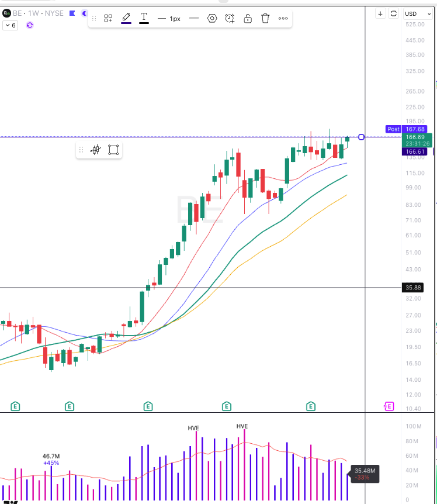Click the 10.40 price axis value

pyautogui.click(x=413, y=409)
